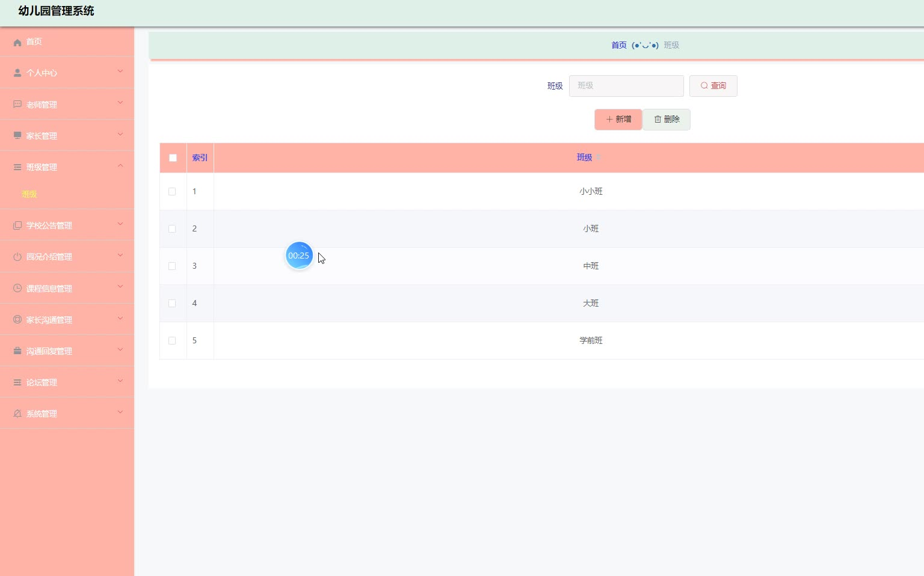Check the row 5 学前班 checkbox

tap(172, 340)
